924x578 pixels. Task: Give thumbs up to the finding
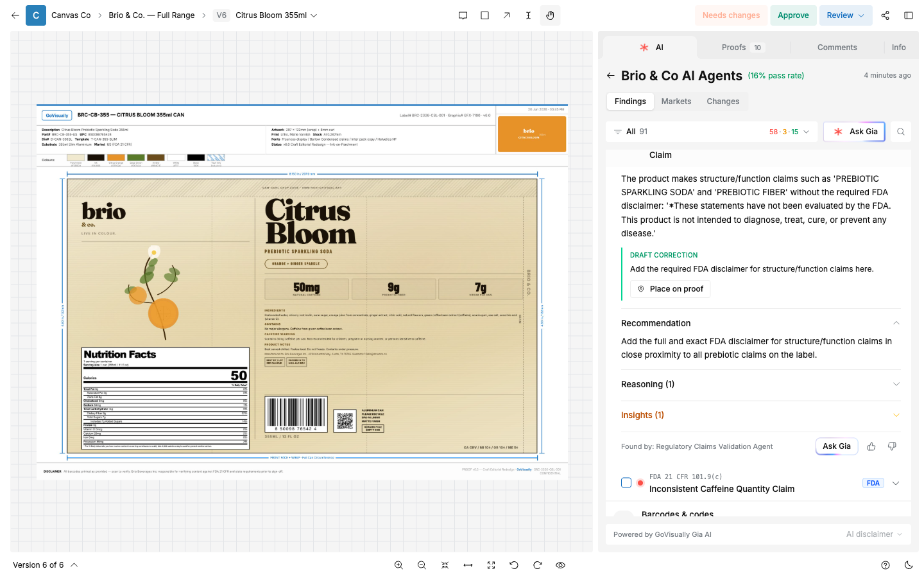[871, 446]
